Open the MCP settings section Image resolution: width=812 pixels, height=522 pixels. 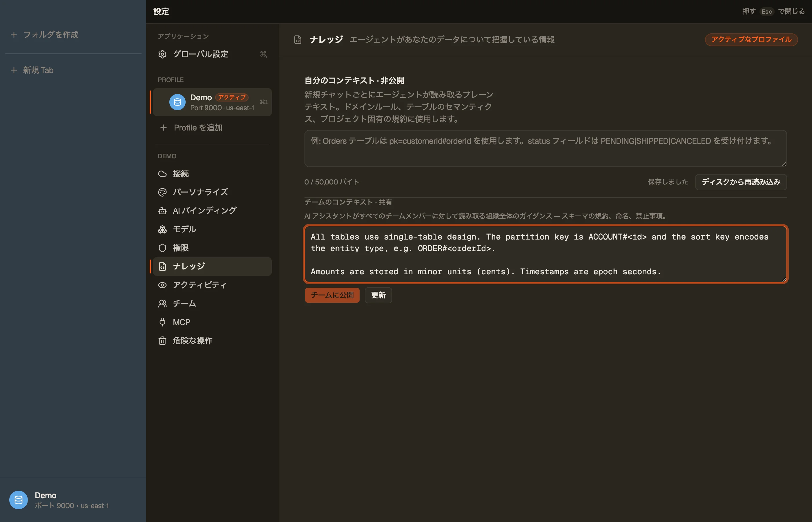[x=212, y=322]
